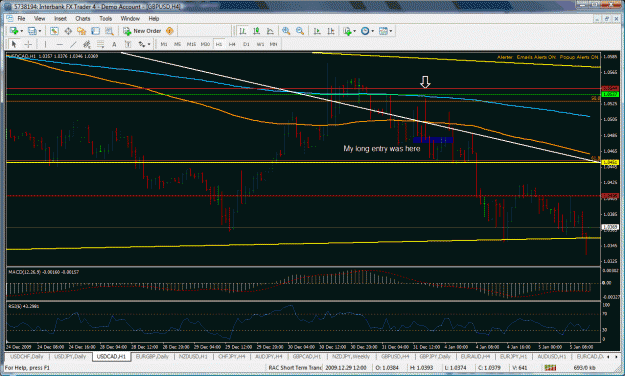Screen dimensions: 625x376
Task: Click the Profiles icon in the toolbar
Action: 32,31
